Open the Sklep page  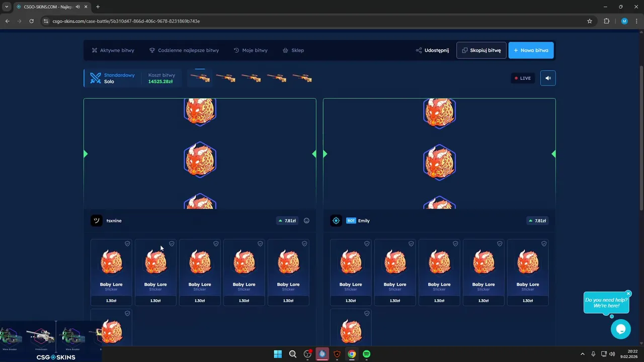pyautogui.click(x=293, y=50)
